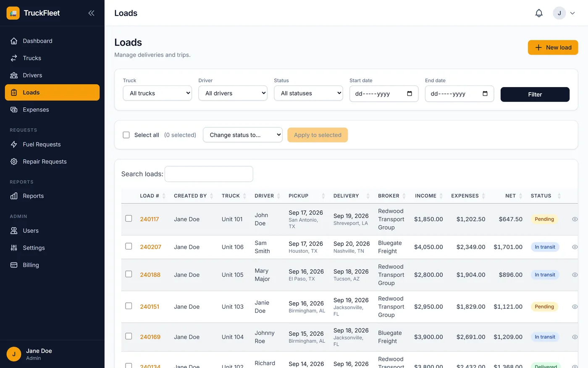This screenshot has width=588, height=368.
Task: Click the Settings sliders icon
Action: (x=14, y=248)
